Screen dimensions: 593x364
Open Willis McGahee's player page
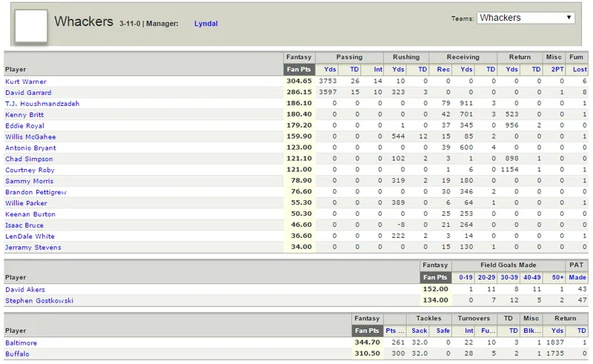pyautogui.click(x=30, y=136)
